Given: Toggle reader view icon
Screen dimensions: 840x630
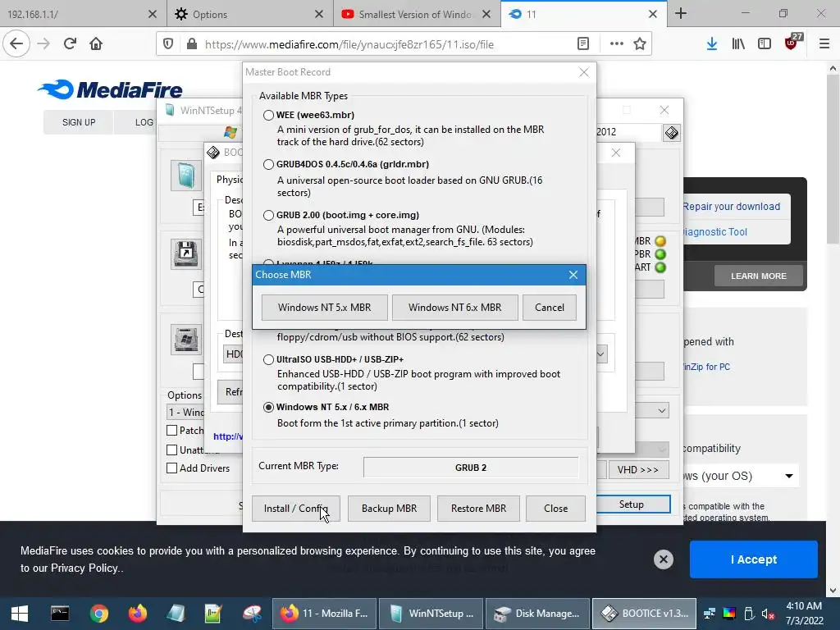Looking at the screenshot, I should pyautogui.click(x=583, y=44).
